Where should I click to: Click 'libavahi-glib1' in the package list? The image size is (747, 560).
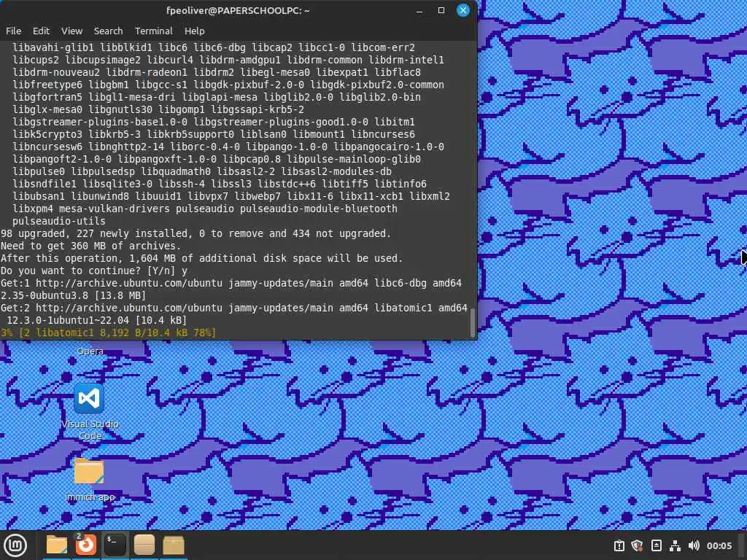[x=53, y=47]
